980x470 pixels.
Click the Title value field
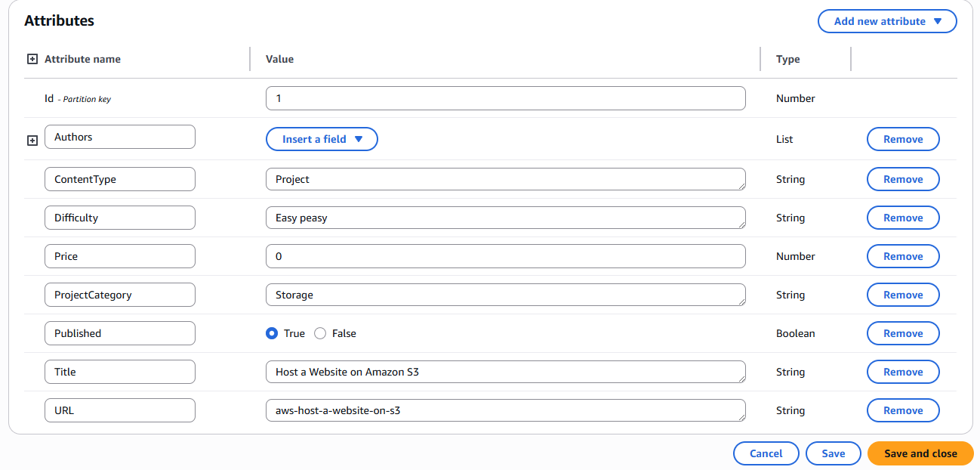click(x=505, y=372)
